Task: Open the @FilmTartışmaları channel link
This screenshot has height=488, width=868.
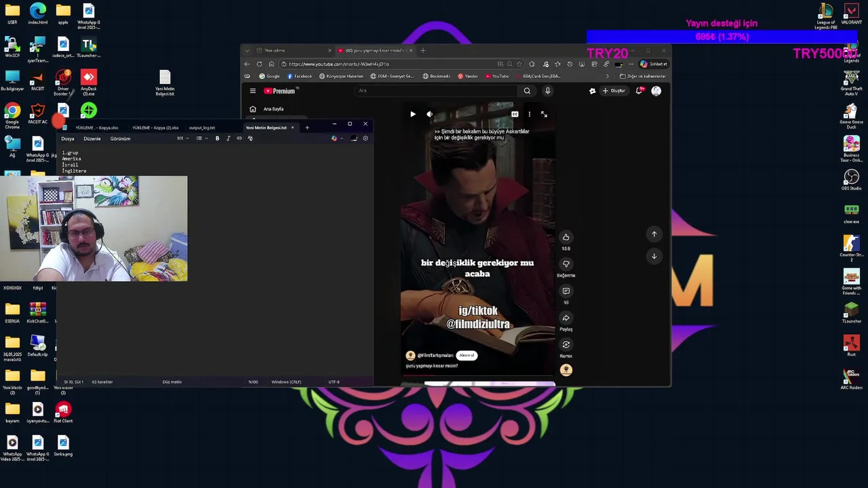Action: [435, 355]
